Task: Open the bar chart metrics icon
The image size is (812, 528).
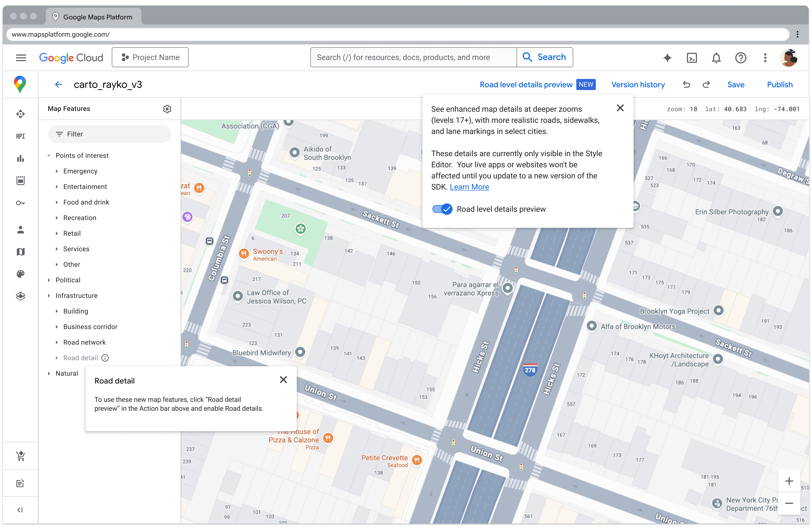Action: 20,158
